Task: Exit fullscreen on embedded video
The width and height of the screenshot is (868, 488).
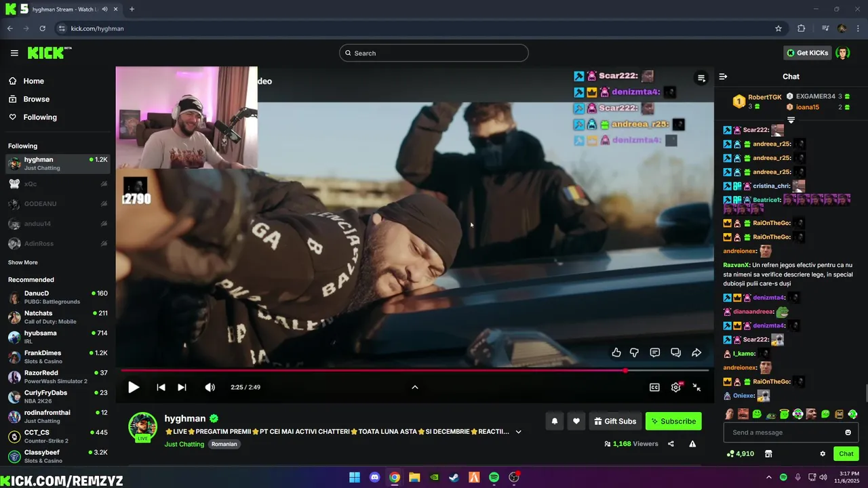Action: click(x=696, y=387)
